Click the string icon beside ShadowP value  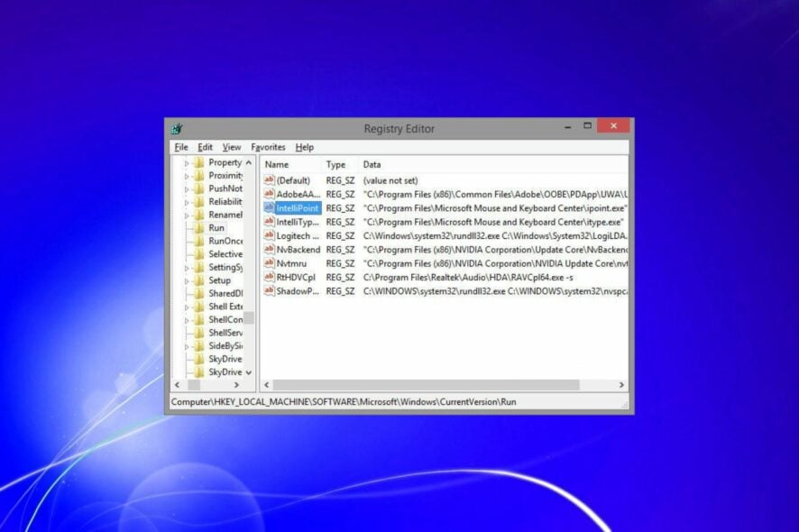point(269,290)
